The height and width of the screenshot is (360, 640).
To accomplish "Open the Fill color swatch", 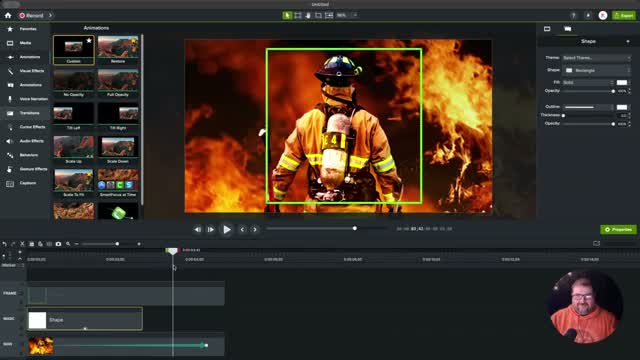I will (622, 82).
